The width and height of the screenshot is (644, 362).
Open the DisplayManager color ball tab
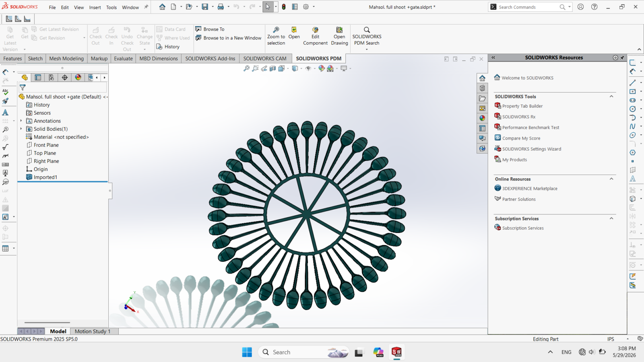click(x=78, y=77)
